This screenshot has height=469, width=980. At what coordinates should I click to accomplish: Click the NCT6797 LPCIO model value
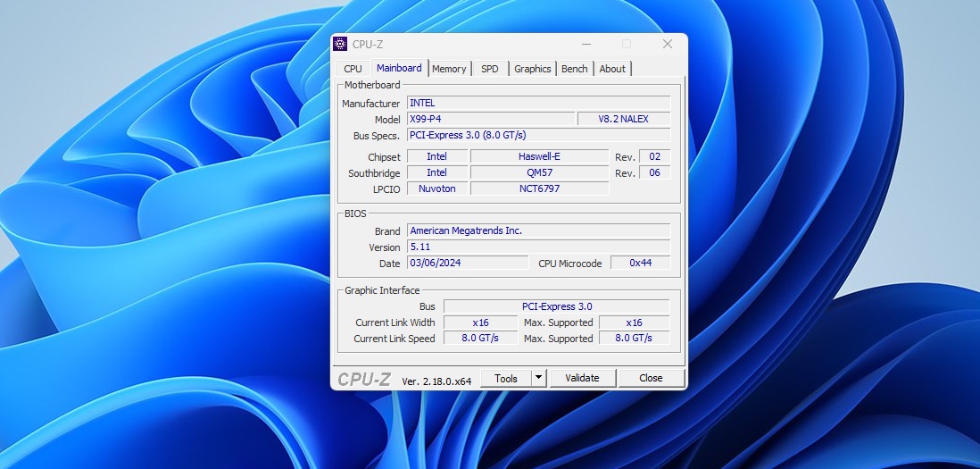pos(539,188)
